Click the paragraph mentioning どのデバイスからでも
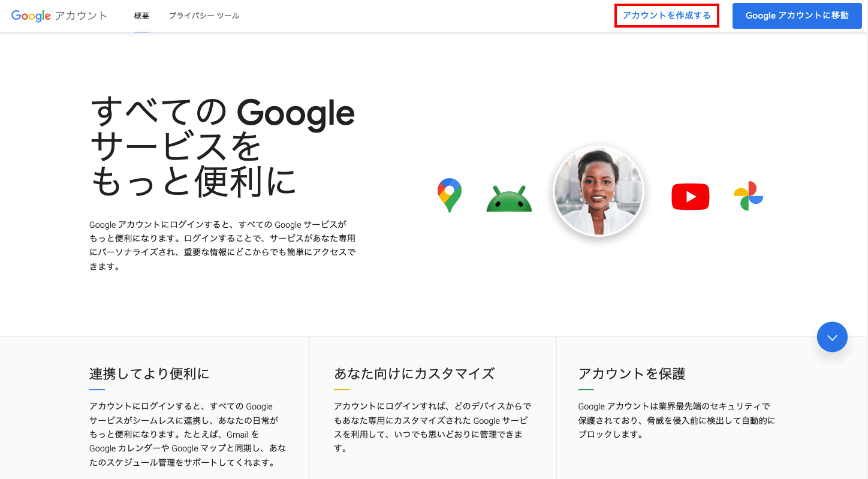 [x=432, y=427]
